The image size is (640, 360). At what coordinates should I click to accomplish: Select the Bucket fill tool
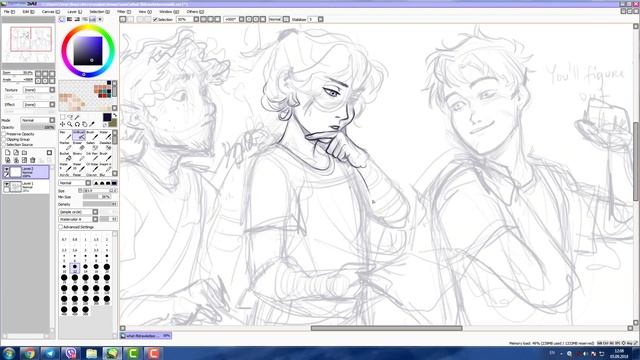pyautogui.click(x=65, y=157)
